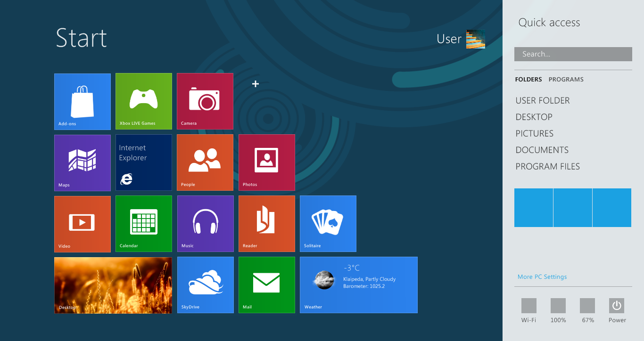The height and width of the screenshot is (341, 644).
Task: Click the 100% status icon
Action: click(x=558, y=306)
